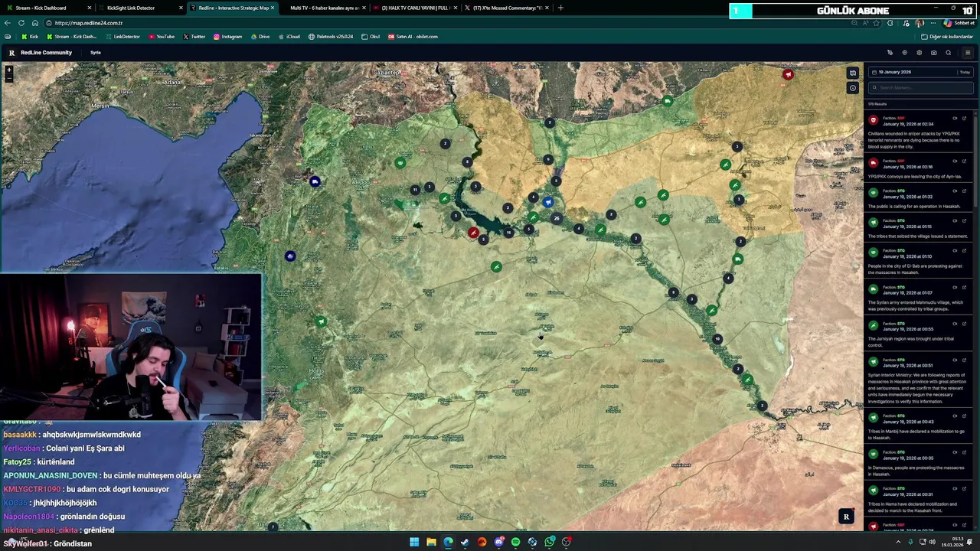Click the camera screenshot icon in header
The image size is (980, 551).
click(934, 53)
